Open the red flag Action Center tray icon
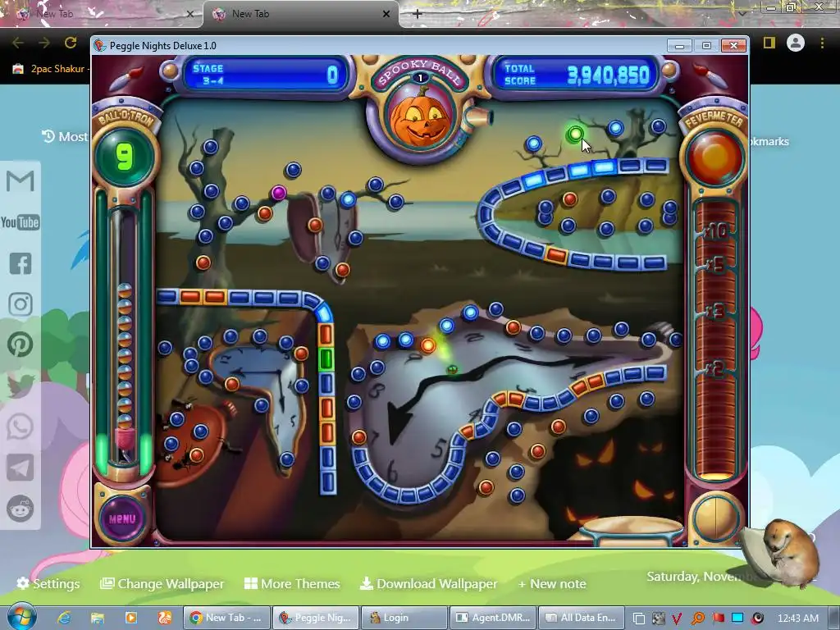The height and width of the screenshot is (630, 840). 718,619
